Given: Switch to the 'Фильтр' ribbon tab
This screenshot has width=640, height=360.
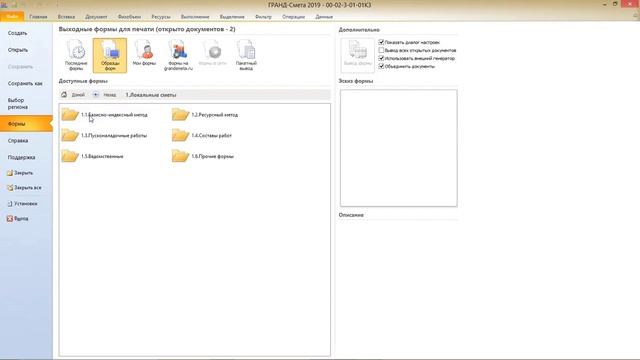Looking at the screenshot, I should (x=263, y=17).
